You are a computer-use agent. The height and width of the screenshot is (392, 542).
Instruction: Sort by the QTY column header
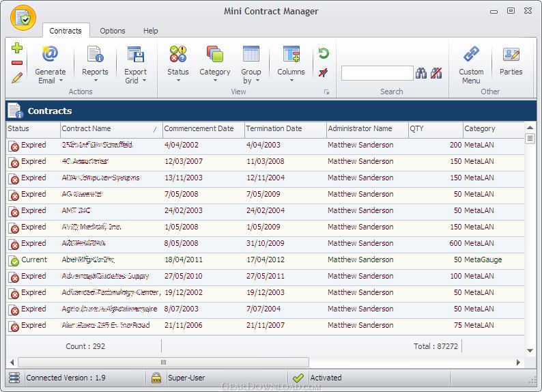(436, 128)
